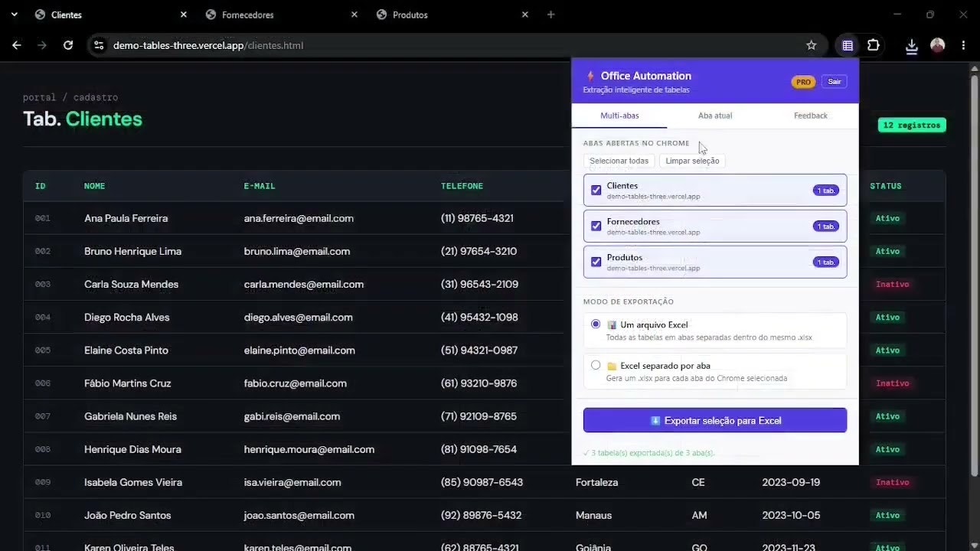Click the email elaine.pinto@email.com
The height and width of the screenshot is (551, 980).
click(x=299, y=350)
